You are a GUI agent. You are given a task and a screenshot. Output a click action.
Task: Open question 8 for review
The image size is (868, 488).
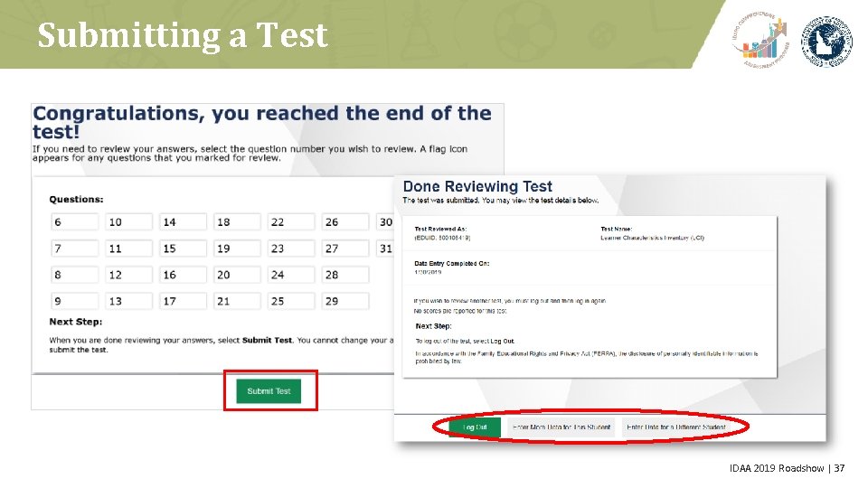pos(75,275)
